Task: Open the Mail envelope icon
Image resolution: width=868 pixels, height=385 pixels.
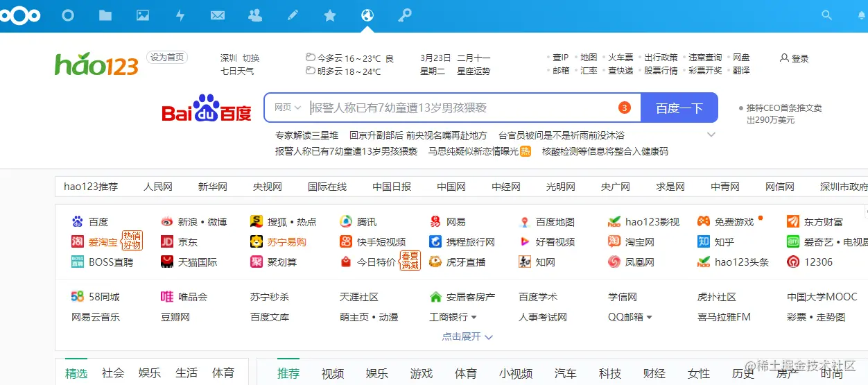Action: point(218,15)
